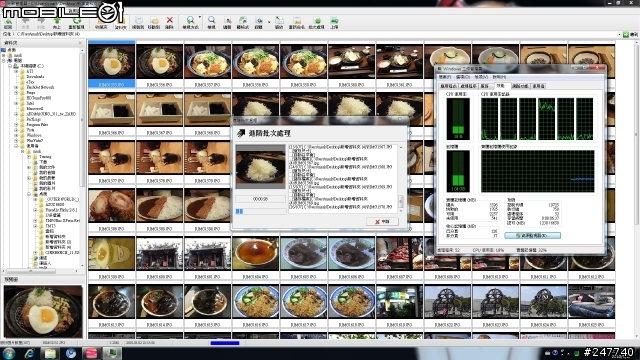This screenshot has width=640, height=360.
Task: Switch to Task Manager Users tab
Action: tap(539, 86)
